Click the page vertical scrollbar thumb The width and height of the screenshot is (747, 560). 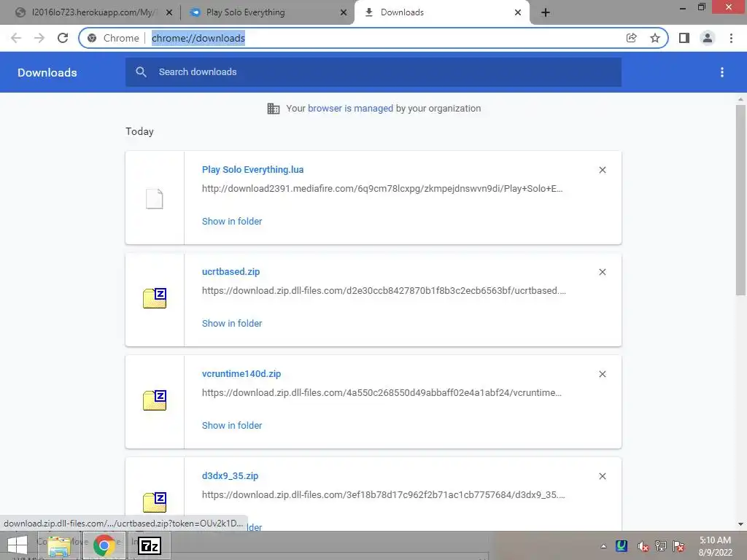pyautogui.click(x=740, y=200)
